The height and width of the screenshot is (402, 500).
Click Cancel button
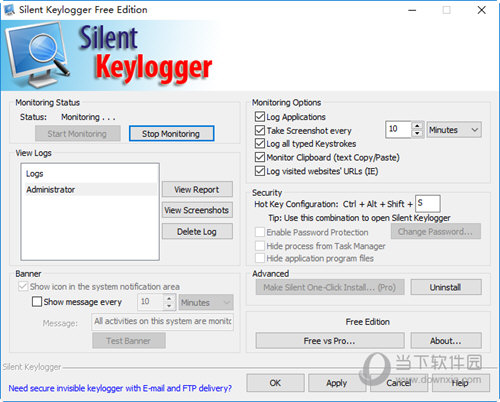coord(399,383)
